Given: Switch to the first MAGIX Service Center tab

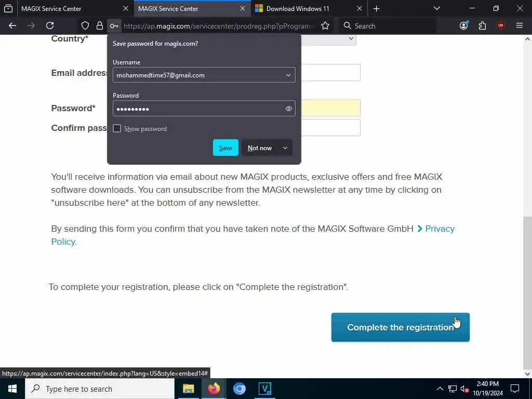Looking at the screenshot, I should (x=75, y=9).
